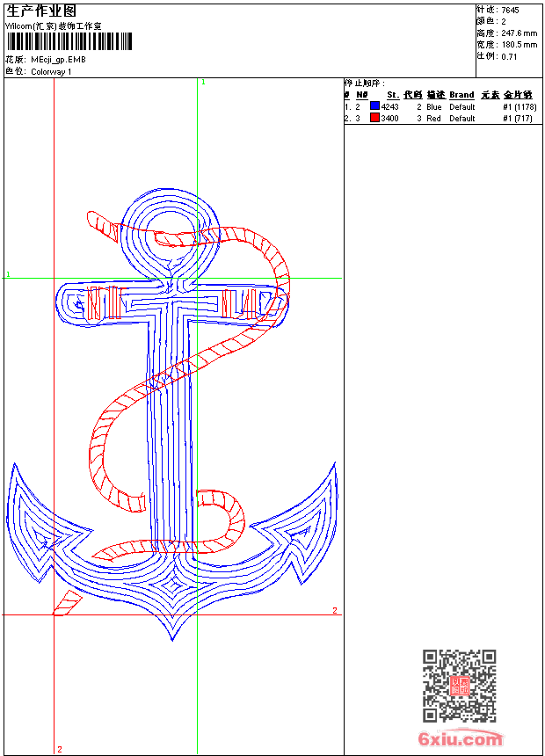Click the QR code image

point(459,686)
